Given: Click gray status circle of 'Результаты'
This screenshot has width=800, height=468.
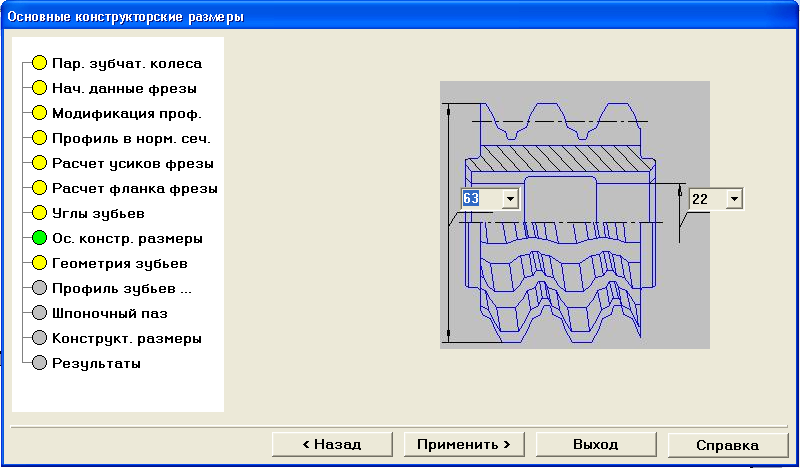Looking at the screenshot, I should pos(39,363).
